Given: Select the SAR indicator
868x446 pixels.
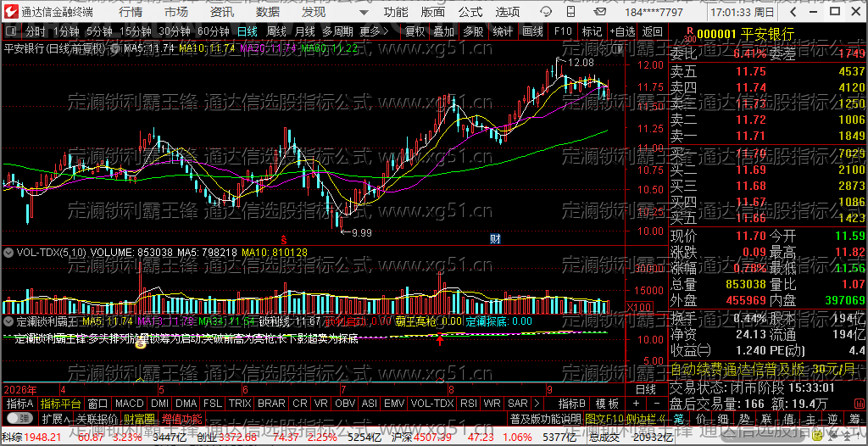Looking at the screenshot, I should click(x=518, y=403).
